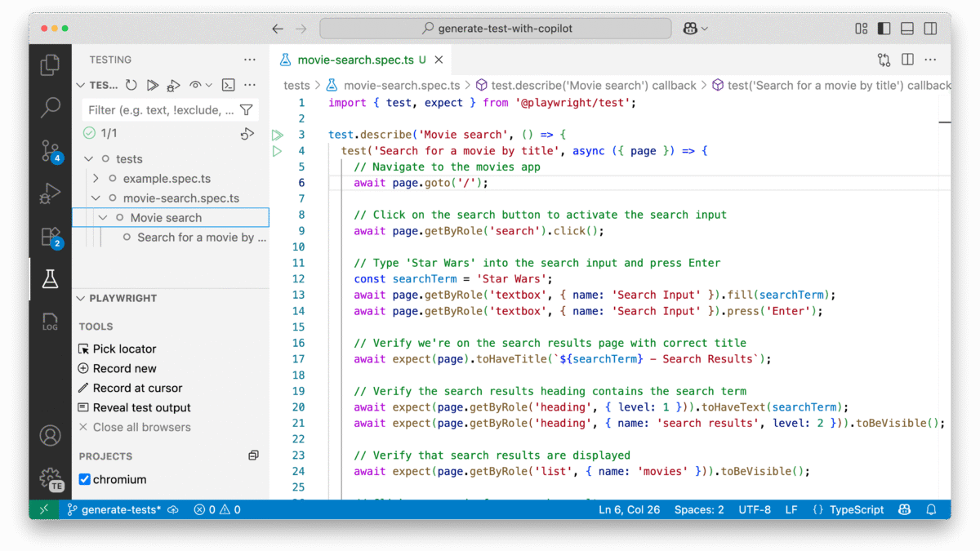
Task: Expand the example.spec.ts tree item
Action: coord(96,179)
